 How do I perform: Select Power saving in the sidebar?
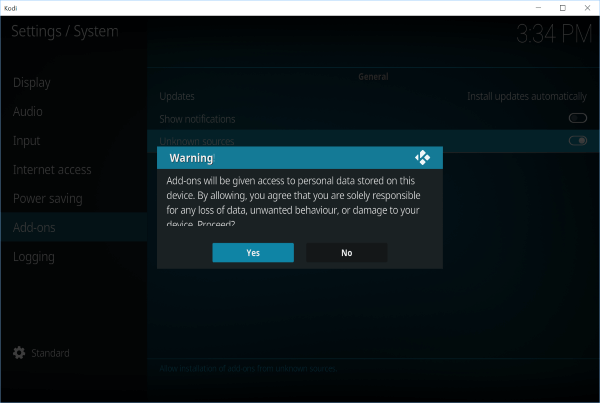click(48, 198)
